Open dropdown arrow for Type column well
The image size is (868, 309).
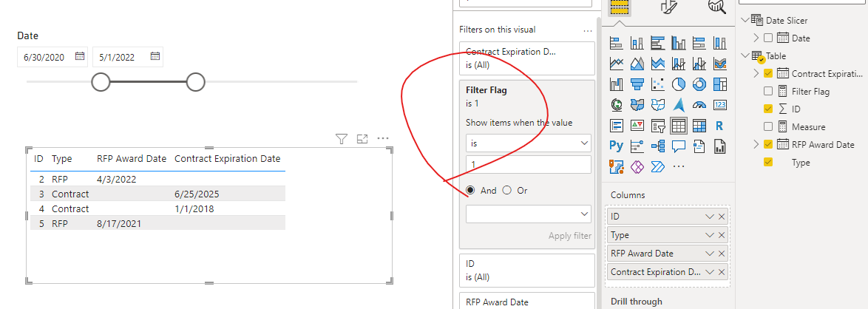710,235
